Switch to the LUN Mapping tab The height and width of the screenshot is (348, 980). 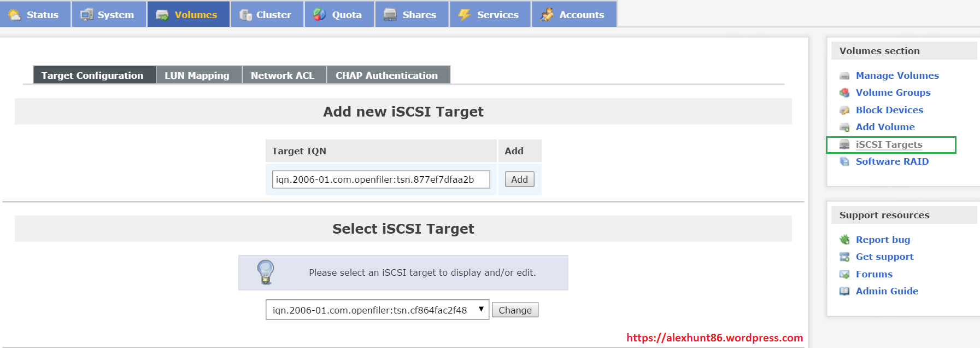197,76
